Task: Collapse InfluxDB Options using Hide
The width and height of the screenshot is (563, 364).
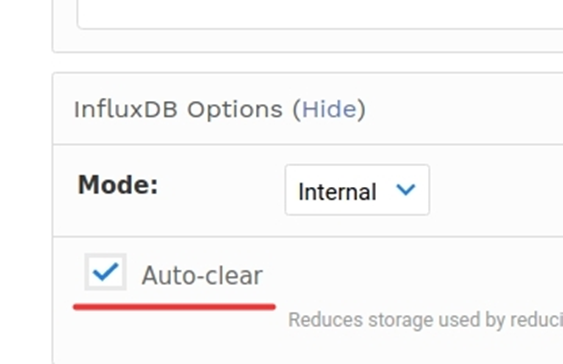Action: (x=329, y=109)
